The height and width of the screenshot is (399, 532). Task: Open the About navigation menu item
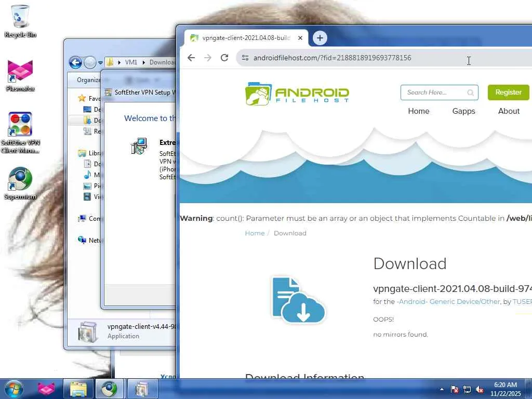509,111
